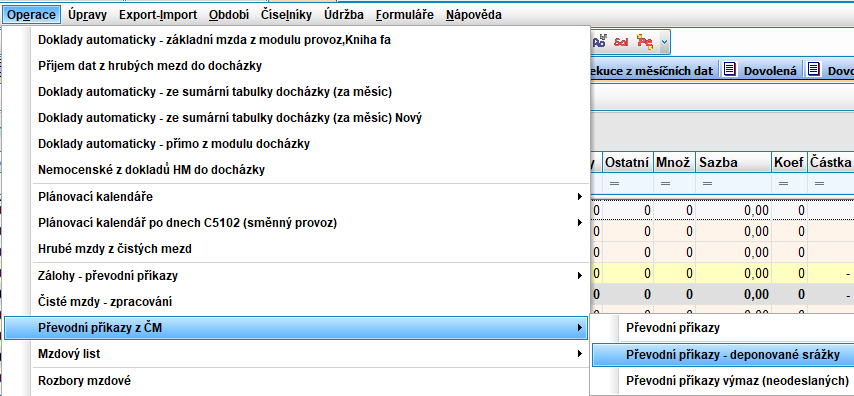Open the Číselníky menu
854x396 pixels.
tap(286, 15)
